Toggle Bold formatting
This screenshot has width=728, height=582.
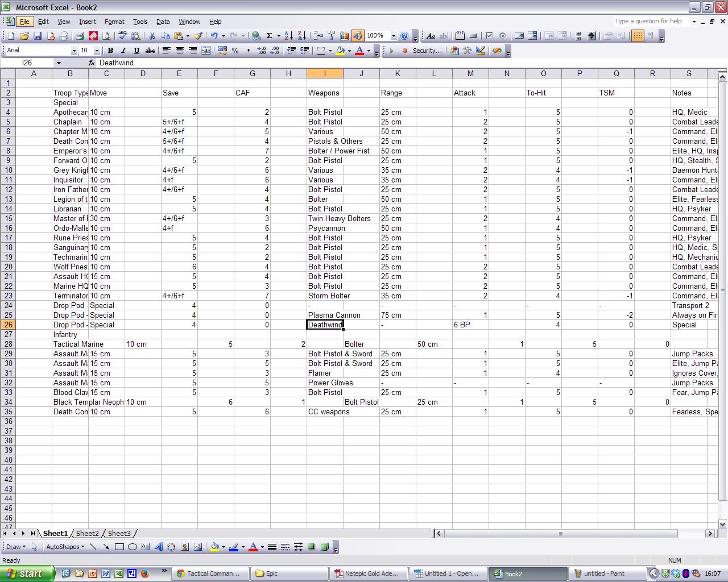coord(110,51)
